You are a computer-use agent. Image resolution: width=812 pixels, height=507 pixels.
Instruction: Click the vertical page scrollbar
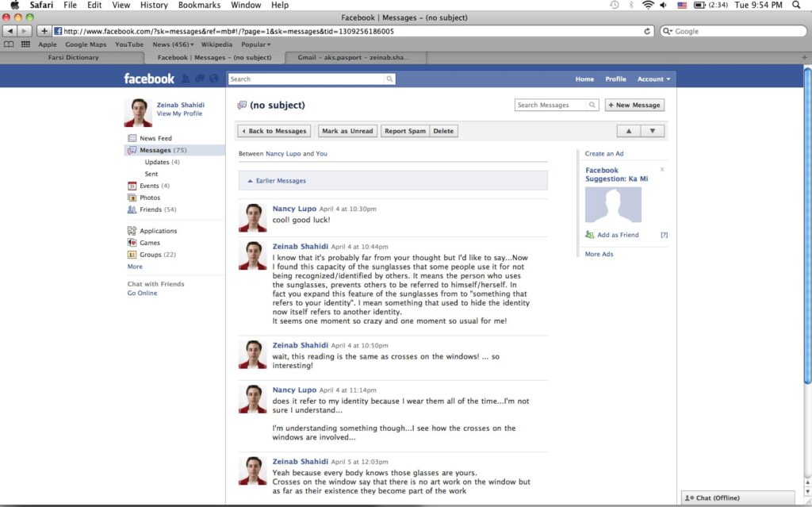tap(807, 238)
